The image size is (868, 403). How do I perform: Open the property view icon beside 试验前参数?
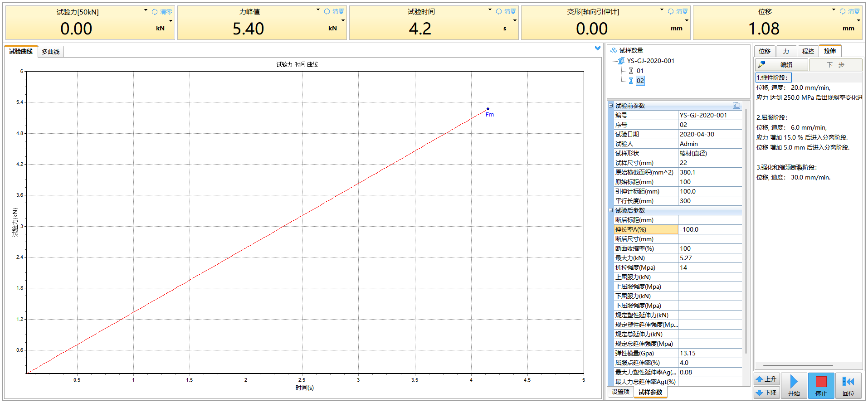click(x=736, y=106)
